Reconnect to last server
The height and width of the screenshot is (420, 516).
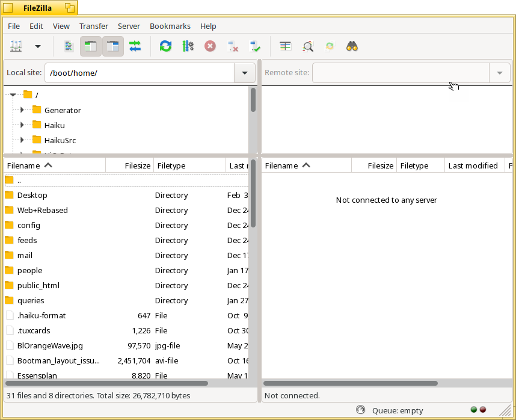coord(255,46)
